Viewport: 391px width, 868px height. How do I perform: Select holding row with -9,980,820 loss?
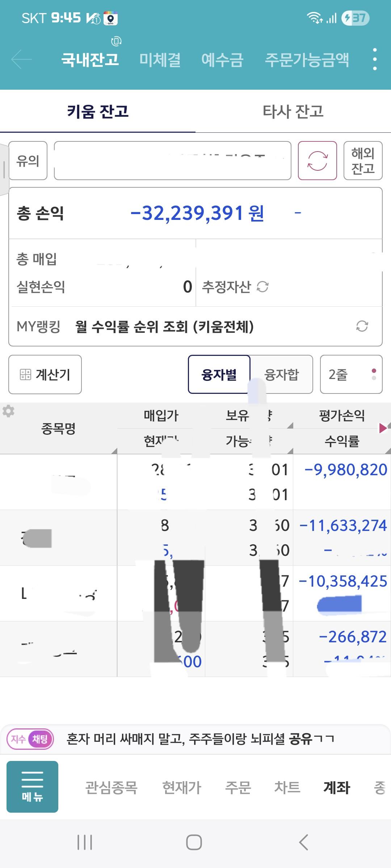click(195, 482)
